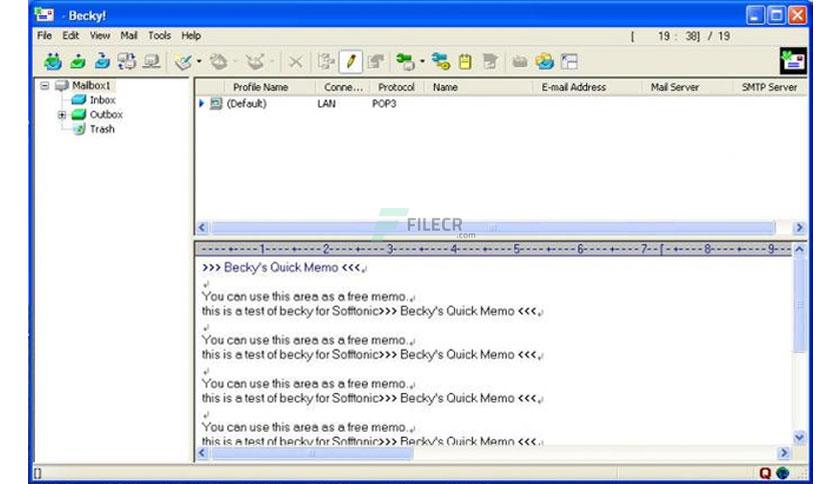The image size is (836, 484).
Task: Click the profile list scroll-right arrow
Action: (799, 228)
